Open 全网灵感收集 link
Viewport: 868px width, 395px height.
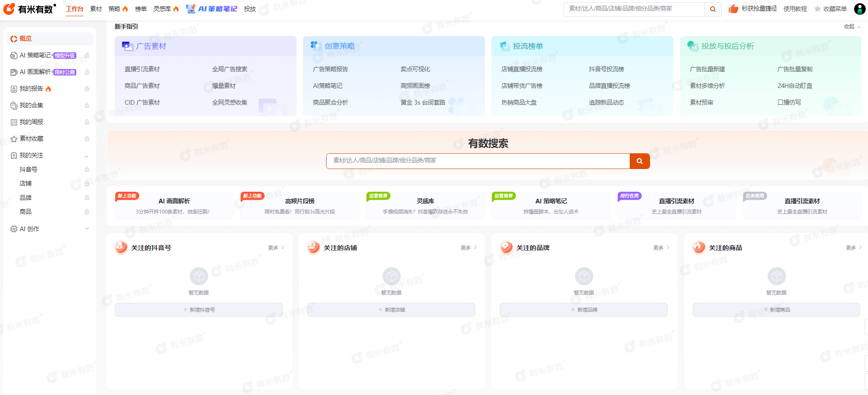pyautogui.click(x=229, y=103)
